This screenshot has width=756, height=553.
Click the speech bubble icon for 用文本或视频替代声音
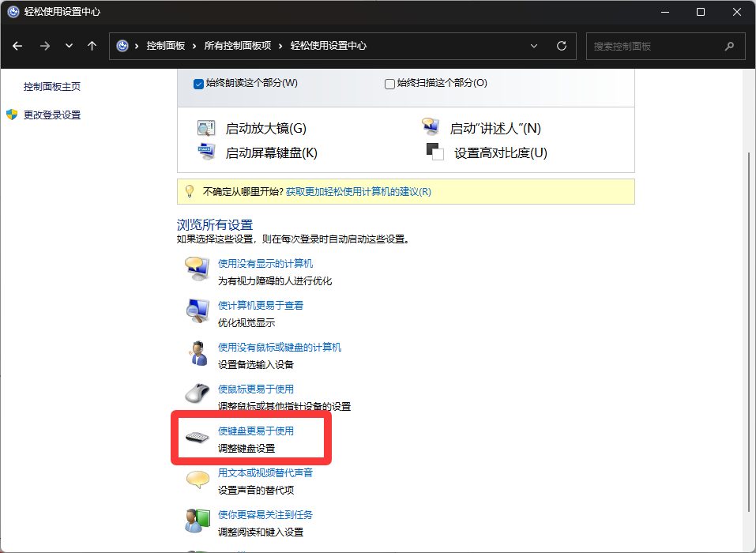196,480
